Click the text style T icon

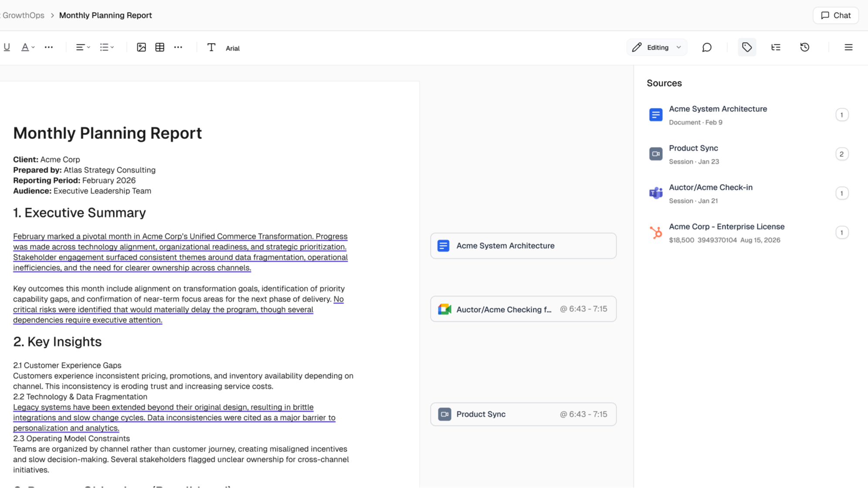point(211,47)
